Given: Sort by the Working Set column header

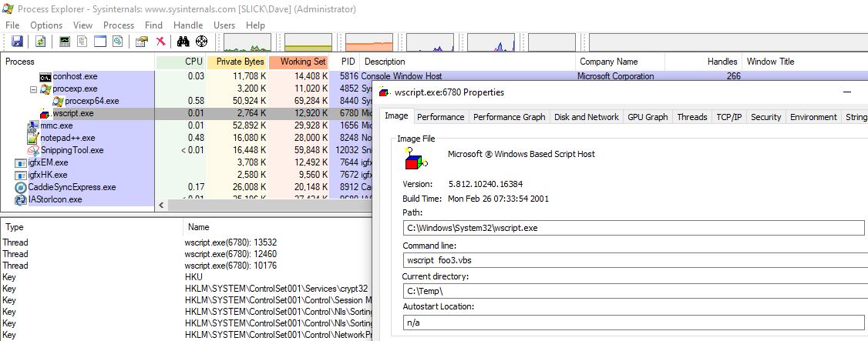Looking at the screenshot, I should pos(299,62).
